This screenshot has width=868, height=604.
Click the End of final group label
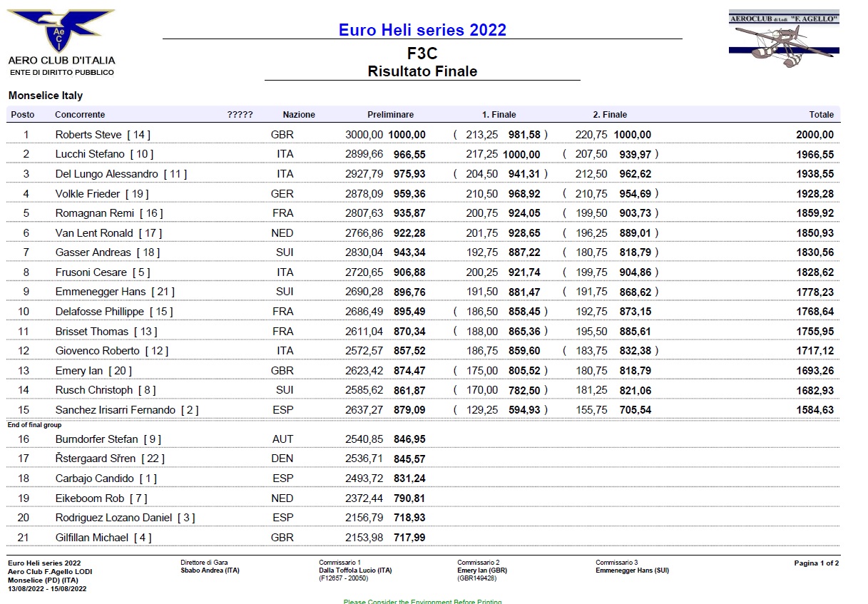coord(34,425)
